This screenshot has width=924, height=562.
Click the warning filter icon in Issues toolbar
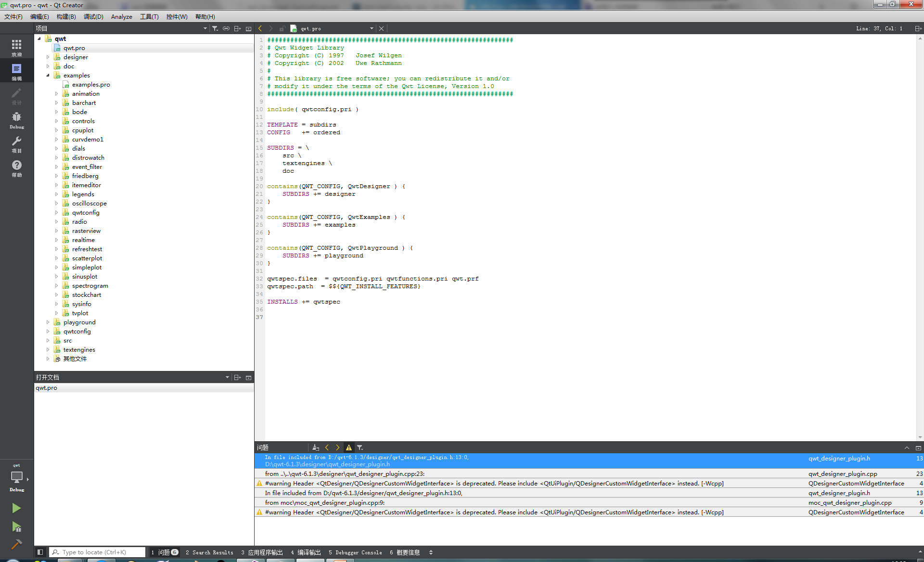(x=348, y=448)
